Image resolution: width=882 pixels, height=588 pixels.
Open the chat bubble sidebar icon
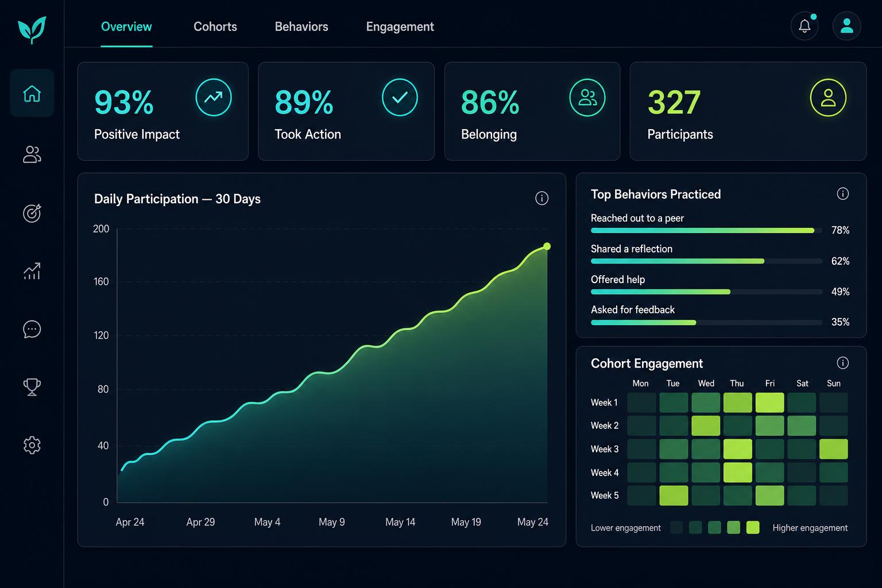(32, 329)
